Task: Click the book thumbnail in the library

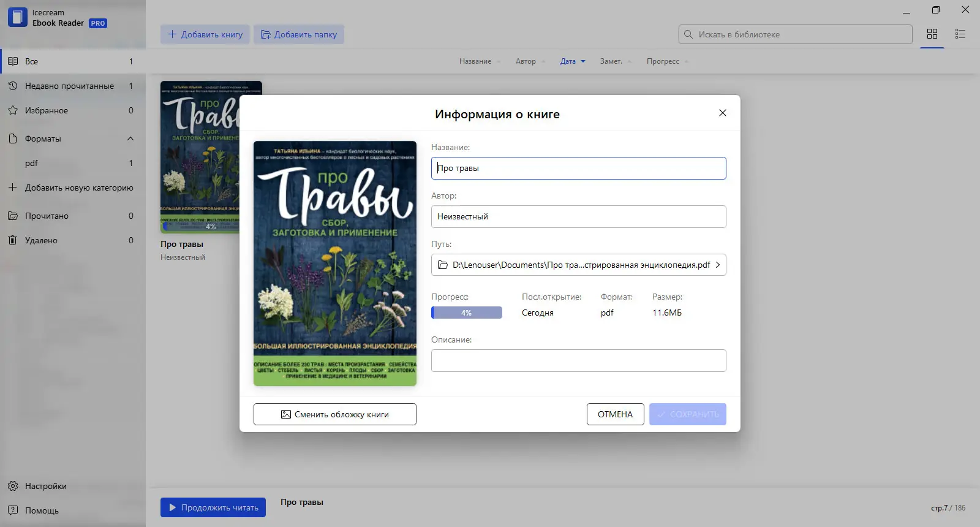Action: tap(211, 157)
